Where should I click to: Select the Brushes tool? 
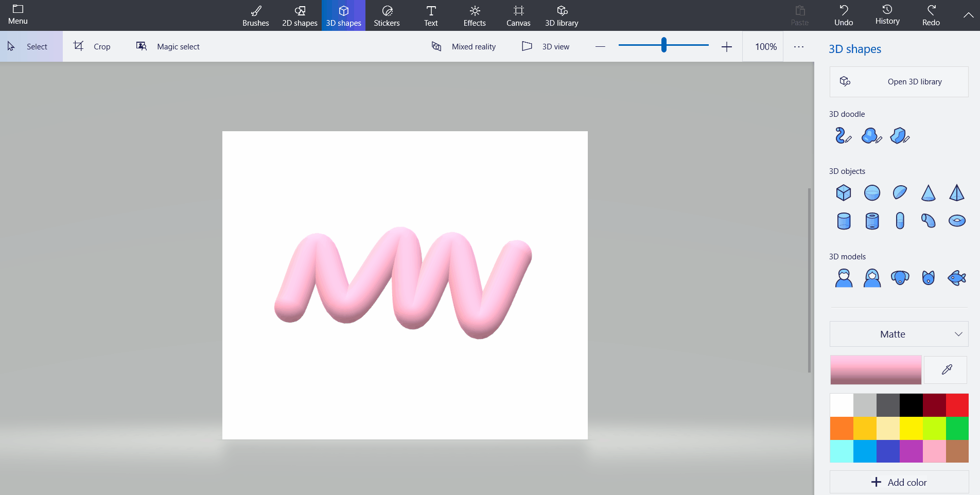click(x=255, y=15)
